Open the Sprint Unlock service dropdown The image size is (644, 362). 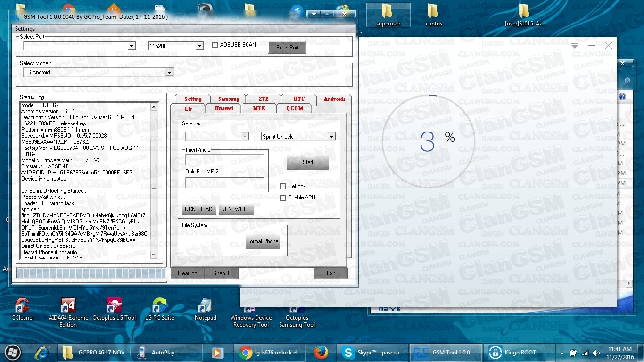pos(332,137)
